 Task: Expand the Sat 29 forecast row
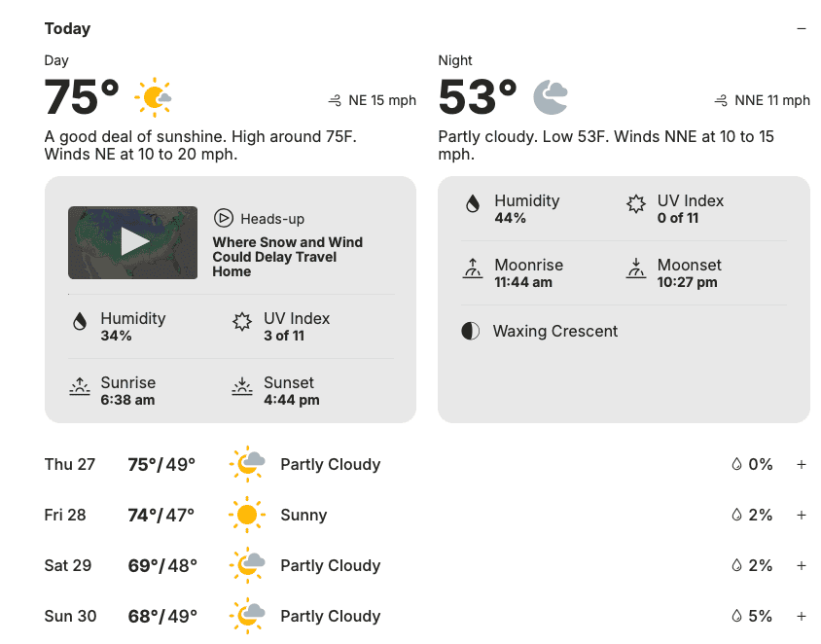click(802, 566)
